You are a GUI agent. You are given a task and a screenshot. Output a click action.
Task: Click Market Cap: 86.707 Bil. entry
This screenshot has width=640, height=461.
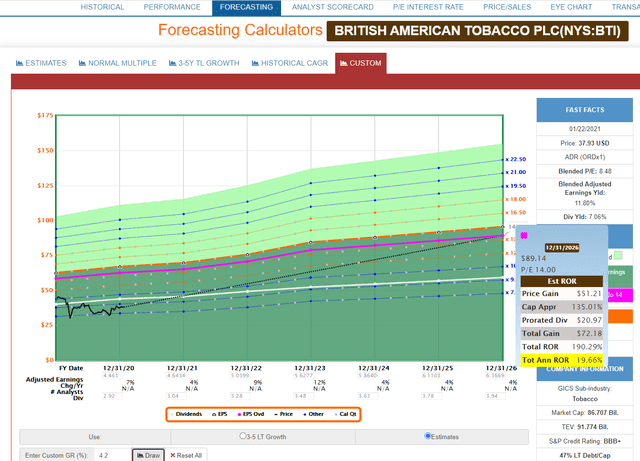pyautogui.click(x=584, y=413)
